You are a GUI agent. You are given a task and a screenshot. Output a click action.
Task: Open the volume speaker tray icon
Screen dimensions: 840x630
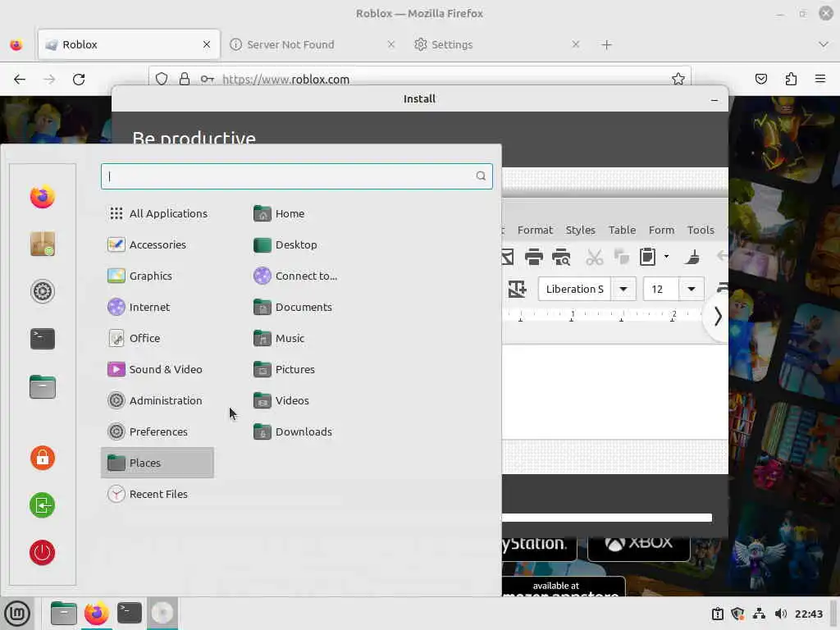pyautogui.click(x=781, y=614)
